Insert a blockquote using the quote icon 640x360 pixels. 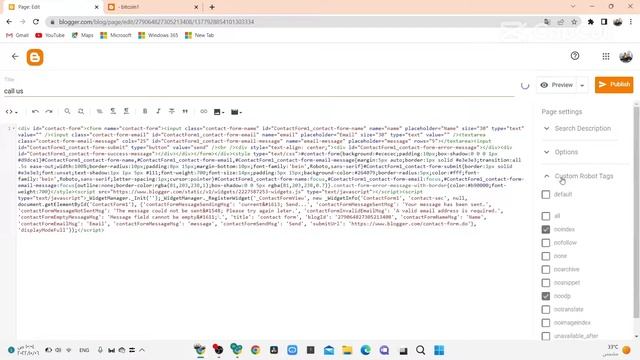185,111
